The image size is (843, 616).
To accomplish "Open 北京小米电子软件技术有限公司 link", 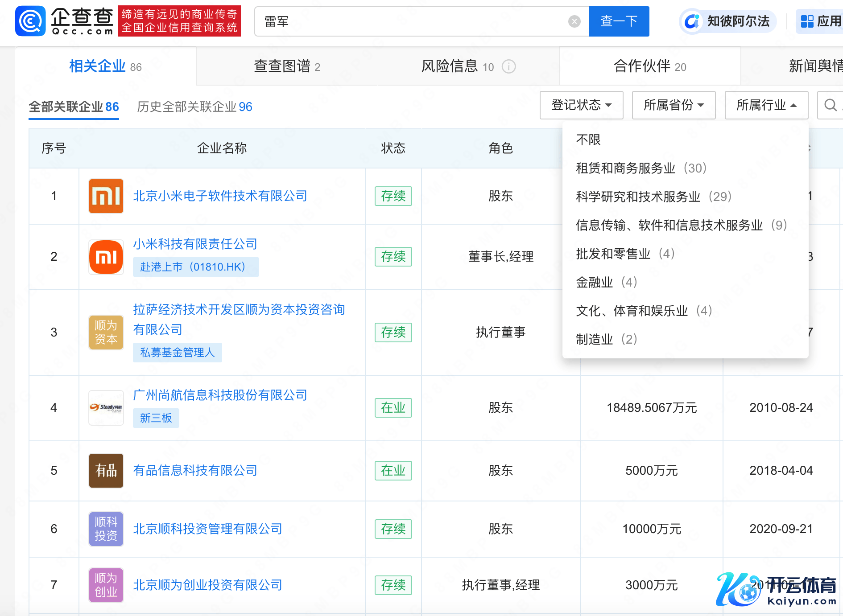I will (x=220, y=196).
